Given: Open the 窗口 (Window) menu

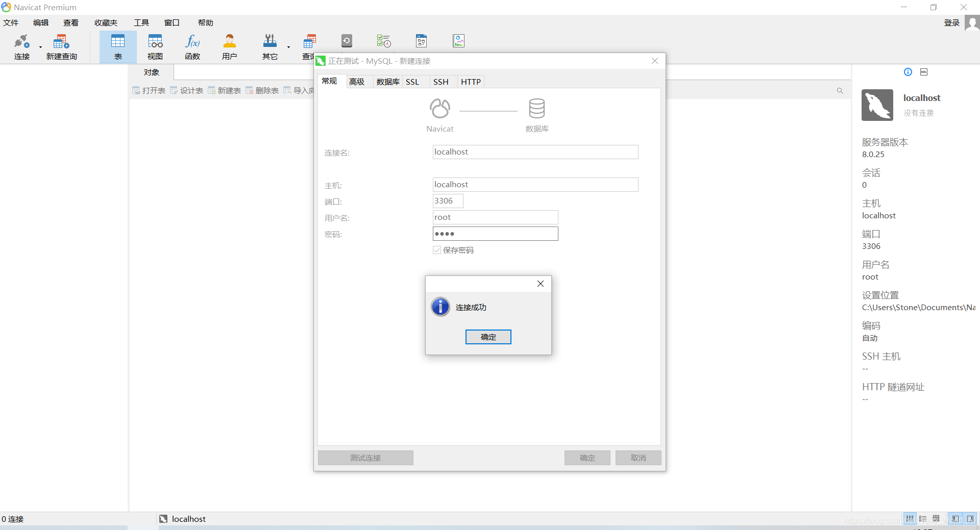Looking at the screenshot, I should pos(172,22).
